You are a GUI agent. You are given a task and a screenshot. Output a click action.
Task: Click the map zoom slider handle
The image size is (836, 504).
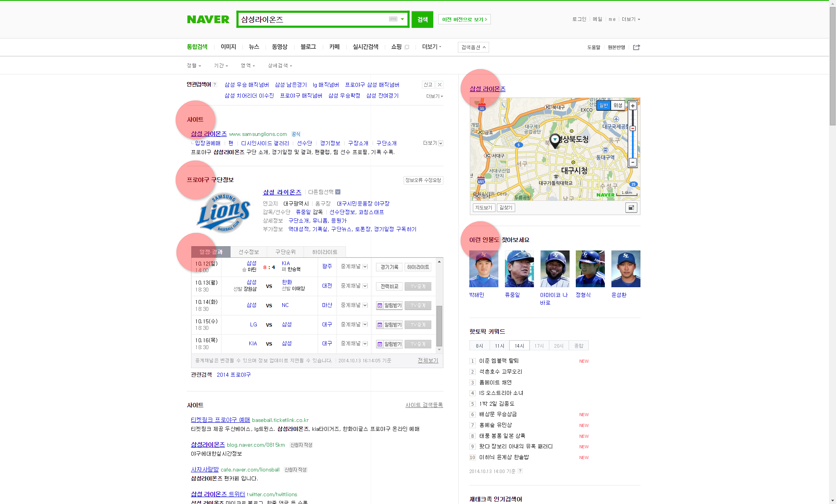(632, 128)
